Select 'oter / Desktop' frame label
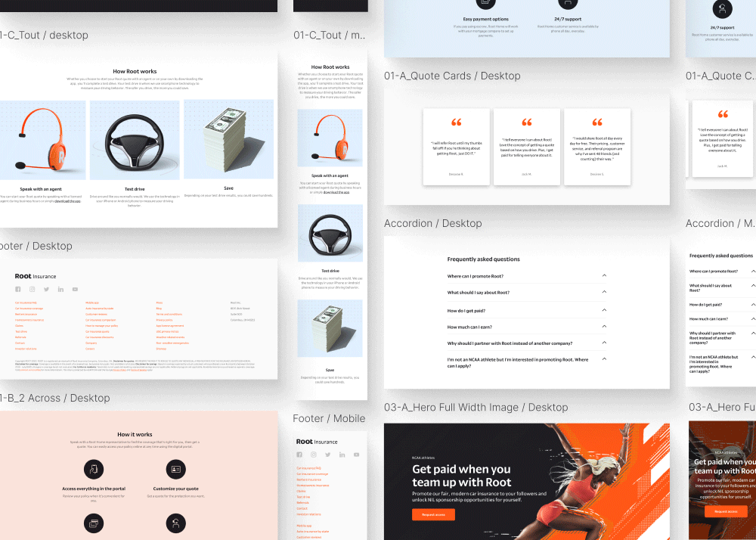756x540 pixels. (36, 246)
